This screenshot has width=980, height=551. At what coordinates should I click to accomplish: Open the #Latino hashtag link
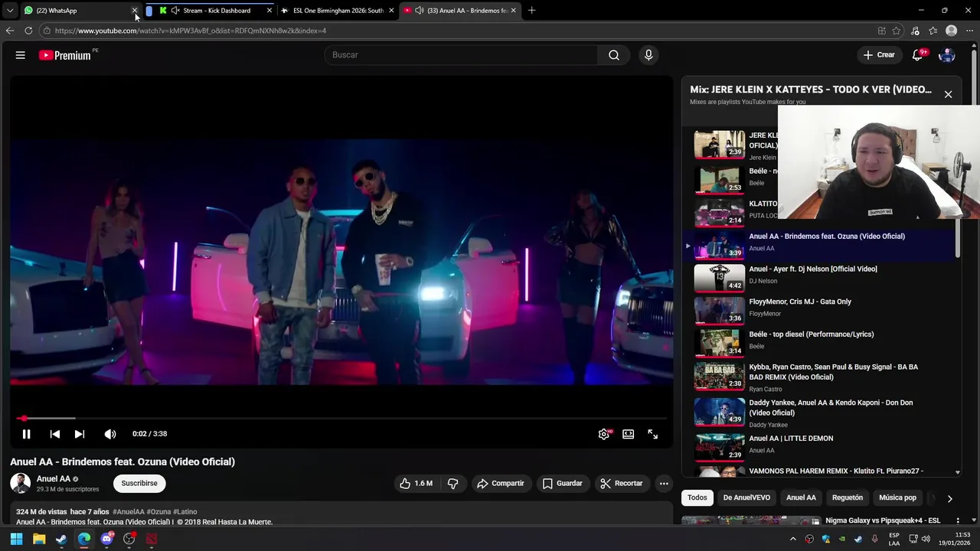coord(185,511)
